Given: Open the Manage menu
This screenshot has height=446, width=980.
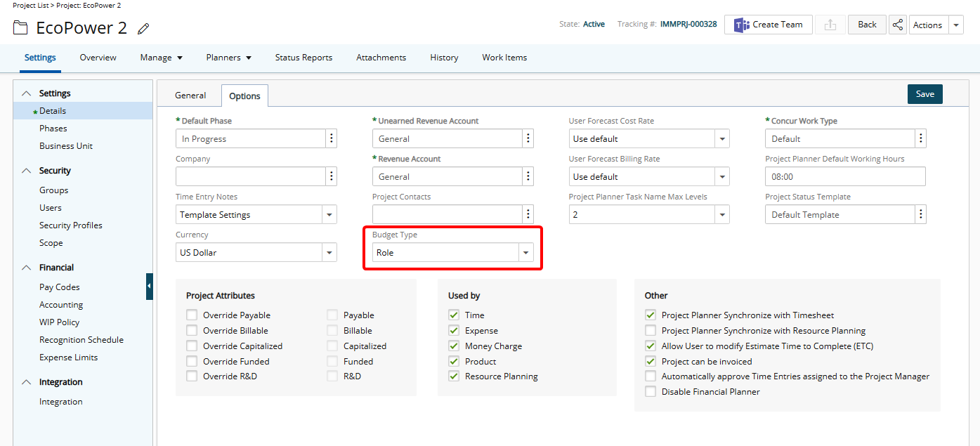Looking at the screenshot, I should (161, 58).
